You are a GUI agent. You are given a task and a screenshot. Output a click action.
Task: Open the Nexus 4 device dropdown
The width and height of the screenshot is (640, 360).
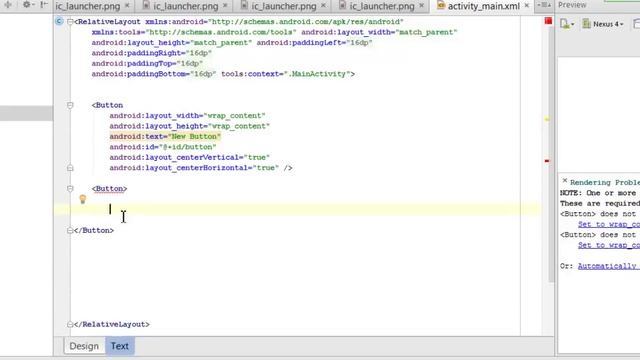[603, 24]
